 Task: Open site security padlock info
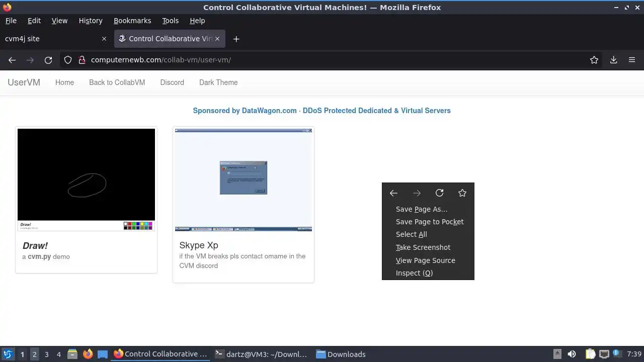[82, 60]
